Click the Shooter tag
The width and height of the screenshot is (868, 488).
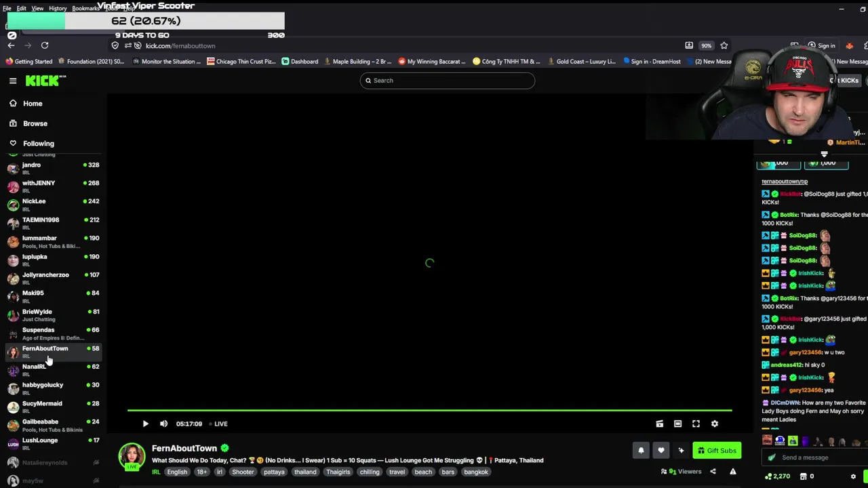(x=243, y=472)
